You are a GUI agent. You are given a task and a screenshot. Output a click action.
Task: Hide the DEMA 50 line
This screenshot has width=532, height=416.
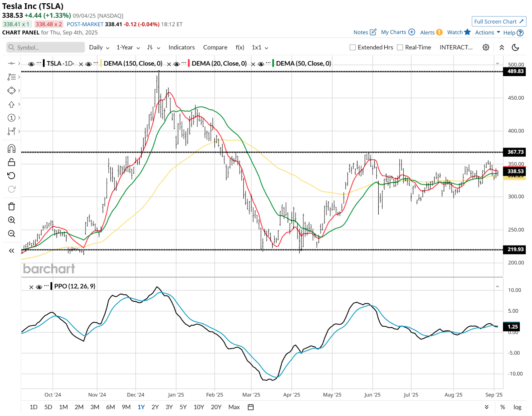[261, 64]
